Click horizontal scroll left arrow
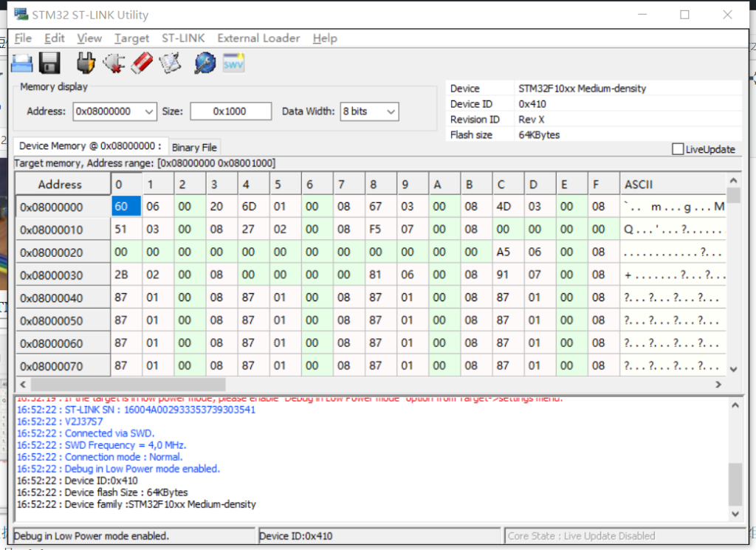 [23, 384]
